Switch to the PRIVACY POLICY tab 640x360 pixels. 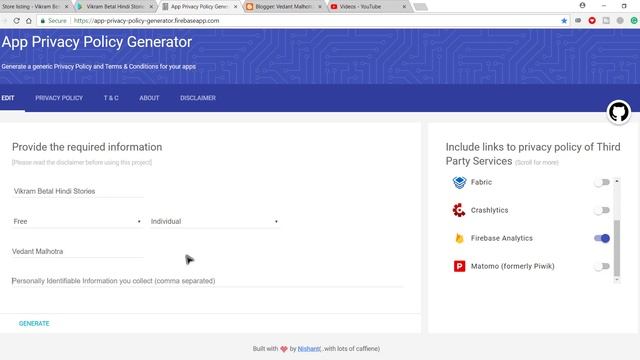click(59, 98)
